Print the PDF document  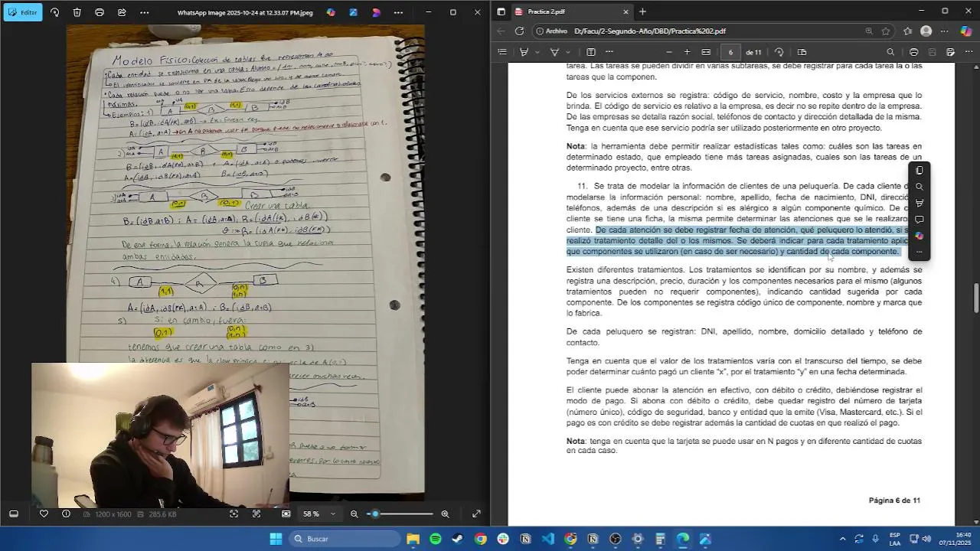pos(914,52)
